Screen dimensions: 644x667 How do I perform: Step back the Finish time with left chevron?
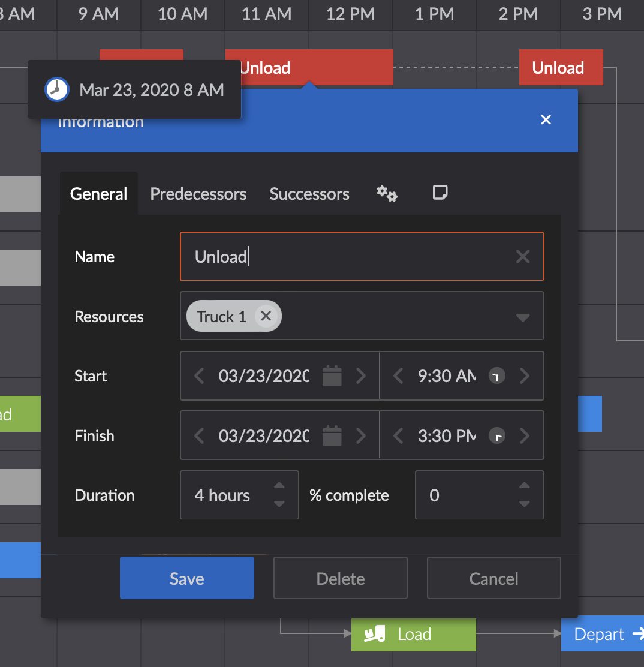[397, 435]
